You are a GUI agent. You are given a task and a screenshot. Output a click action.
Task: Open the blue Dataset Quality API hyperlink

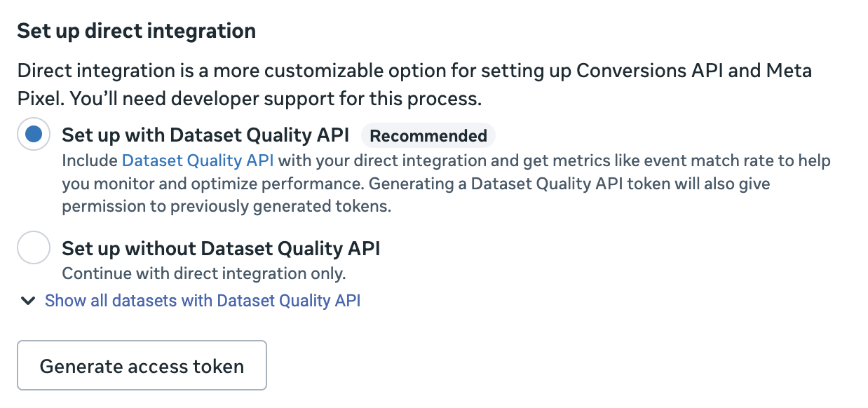[198, 161]
